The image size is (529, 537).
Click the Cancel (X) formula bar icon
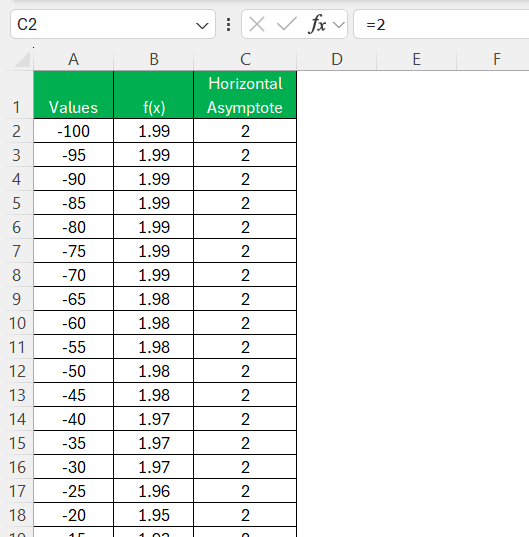[257, 25]
